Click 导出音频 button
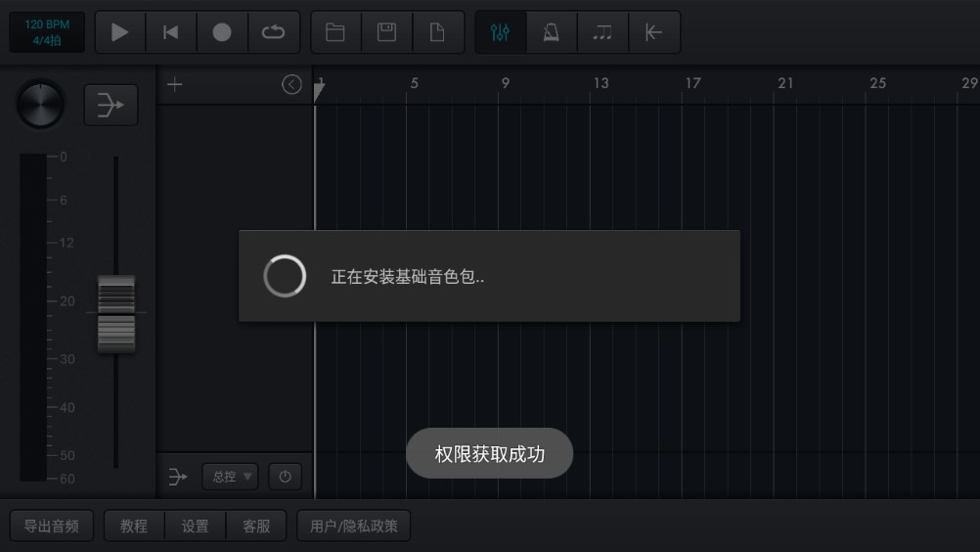The width and height of the screenshot is (980, 552). (x=51, y=526)
